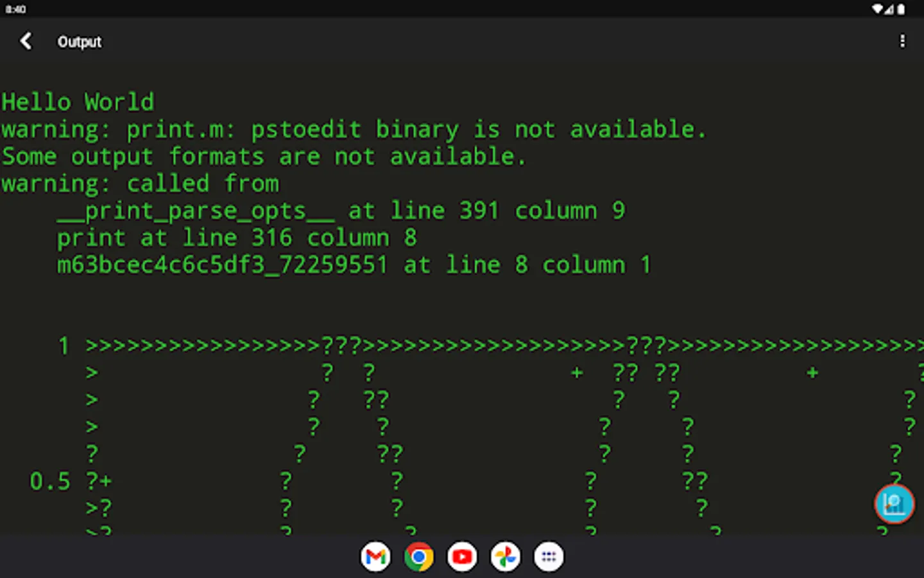The image size is (924, 578).
Task: Open the app drawer icon
Action: coord(549,557)
